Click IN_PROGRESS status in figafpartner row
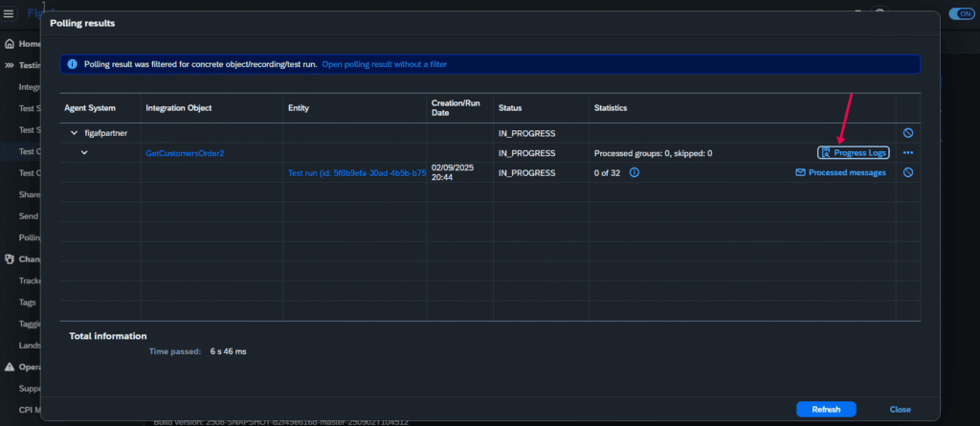980x426 pixels. (526, 133)
